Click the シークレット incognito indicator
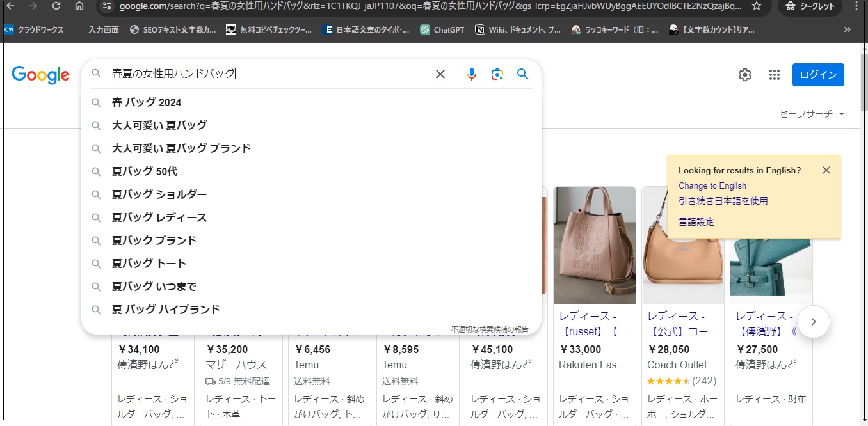The height and width of the screenshot is (426, 868). [810, 6]
